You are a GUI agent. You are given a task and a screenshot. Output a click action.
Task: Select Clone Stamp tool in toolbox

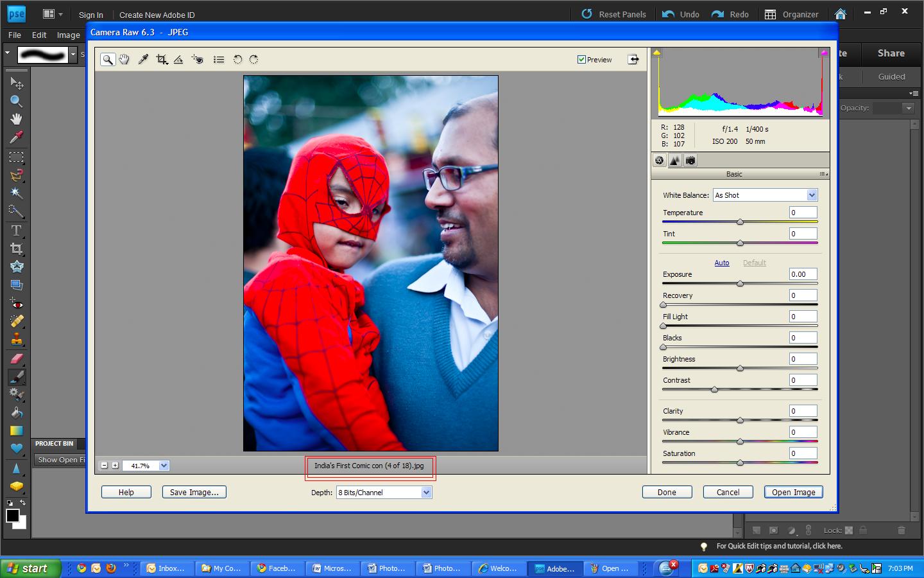coord(17,338)
